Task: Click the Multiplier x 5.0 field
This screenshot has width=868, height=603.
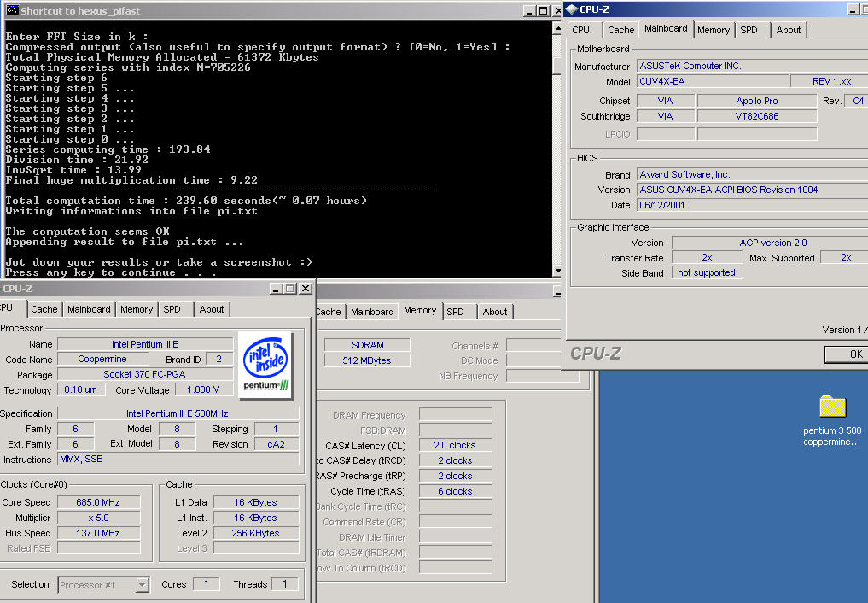Action: tap(98, 518)
